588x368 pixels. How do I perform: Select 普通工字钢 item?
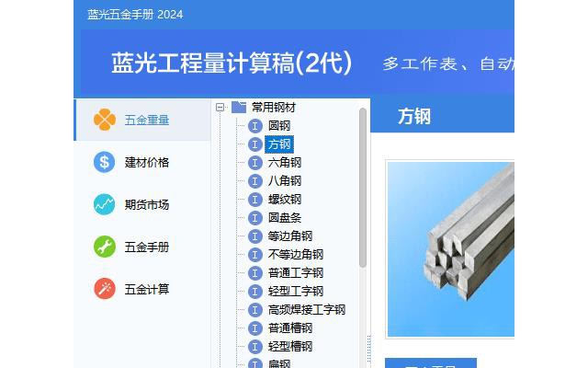296,273
